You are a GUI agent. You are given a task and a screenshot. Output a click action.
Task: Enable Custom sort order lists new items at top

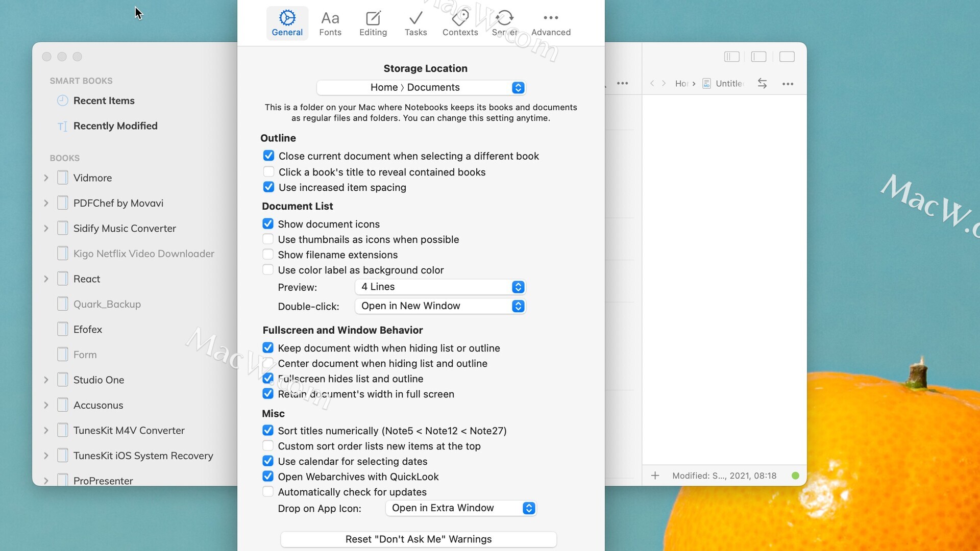coord(268,445)
